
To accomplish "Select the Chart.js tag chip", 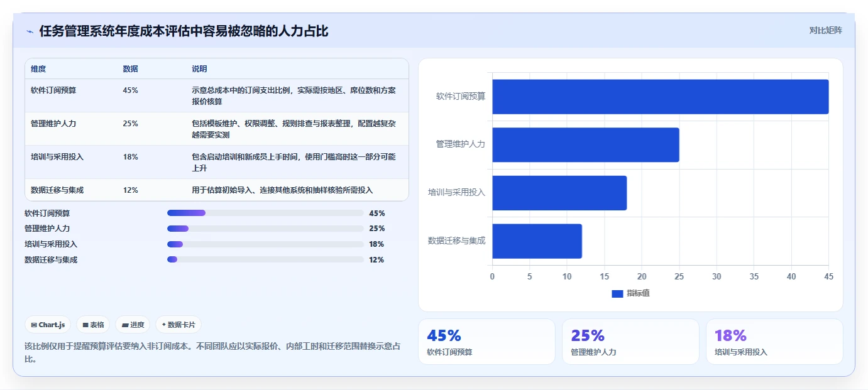I will tap(48, 325).
